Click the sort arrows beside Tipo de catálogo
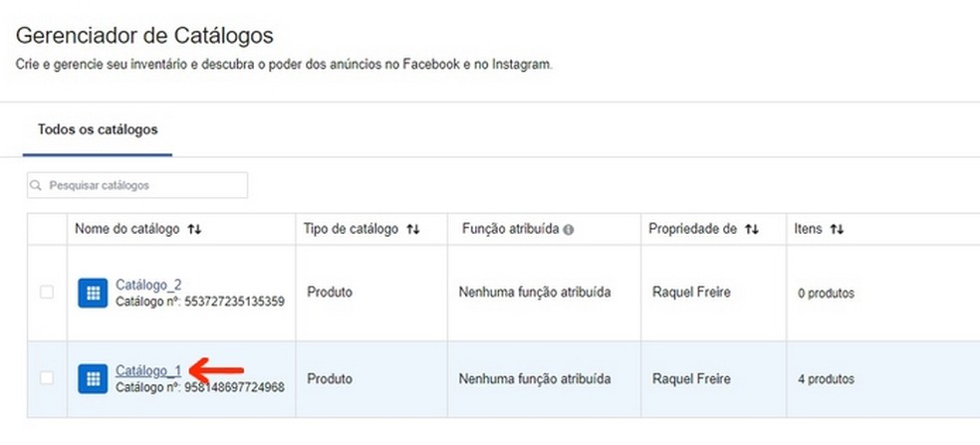The image size is (980, 445). pyautogui.click(x=412, y=230)
